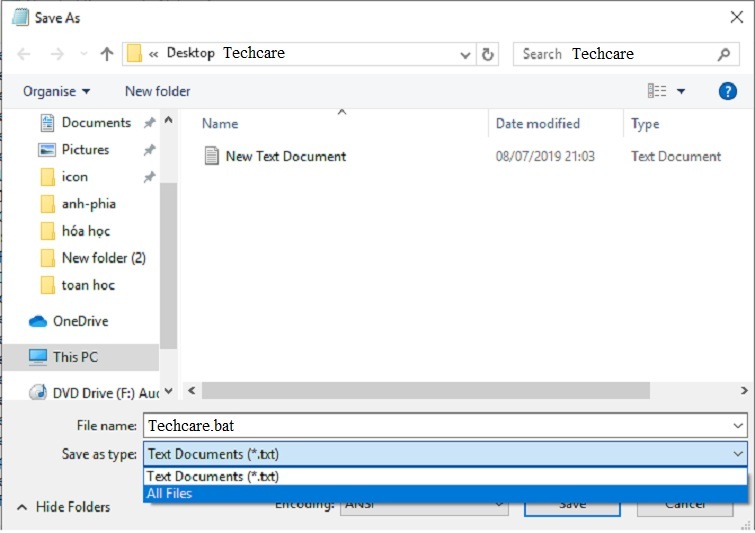Click the blue Help question mark icon

728,91
